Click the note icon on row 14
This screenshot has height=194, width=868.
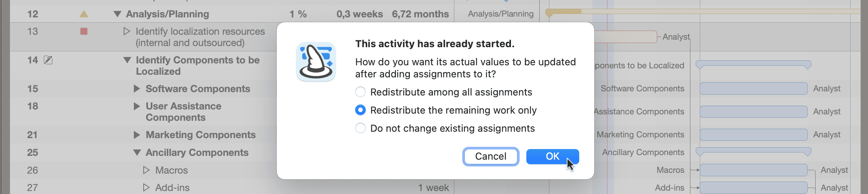click(x=48, y=60)
